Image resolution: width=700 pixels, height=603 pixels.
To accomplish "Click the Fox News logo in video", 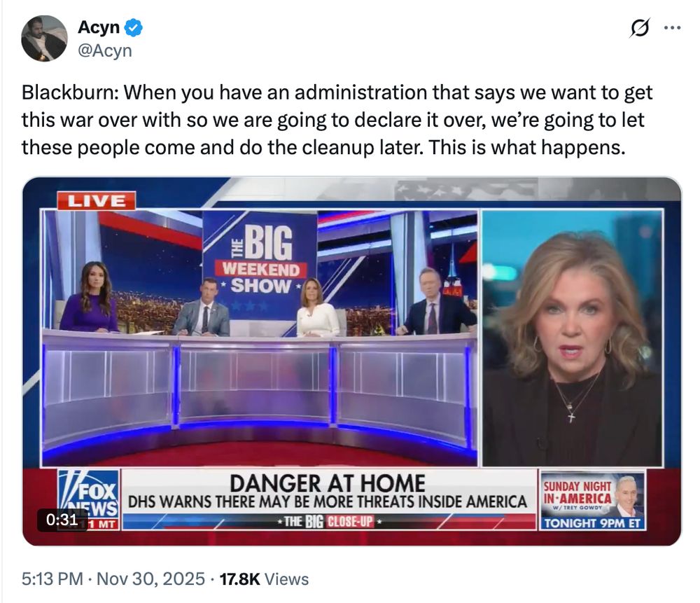I will (88, 499).
